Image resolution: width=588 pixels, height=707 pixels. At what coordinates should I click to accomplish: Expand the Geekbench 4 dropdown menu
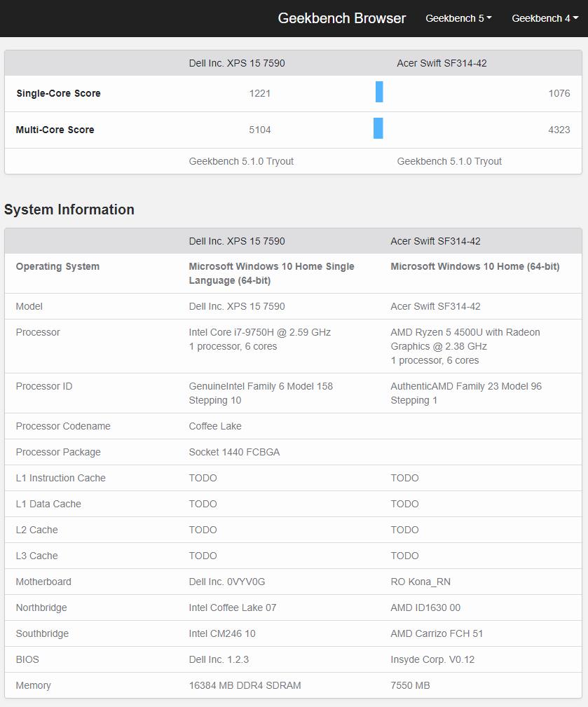point(545,18)
